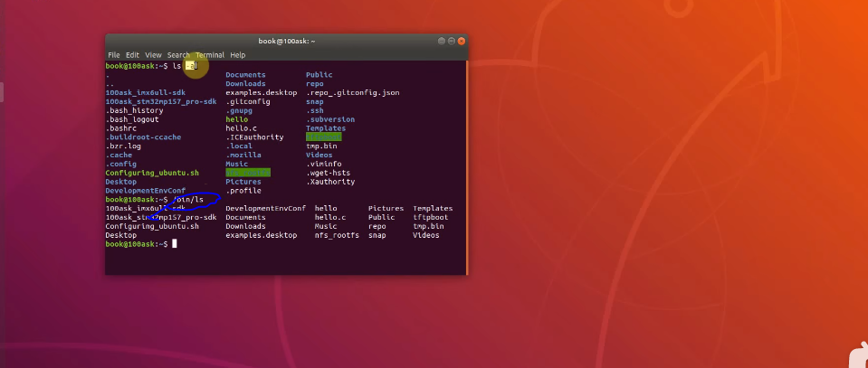Image resolution: width=868 pixels, height=368 pixels.
Task: Maximize the terminal window
Action: click(x=451, y=41)
